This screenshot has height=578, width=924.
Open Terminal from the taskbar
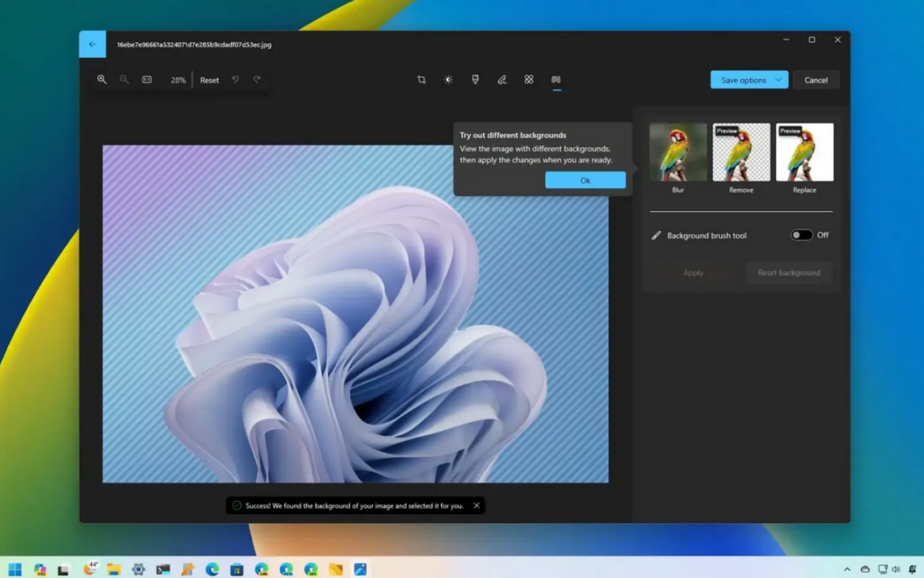[x=163, y=569]
